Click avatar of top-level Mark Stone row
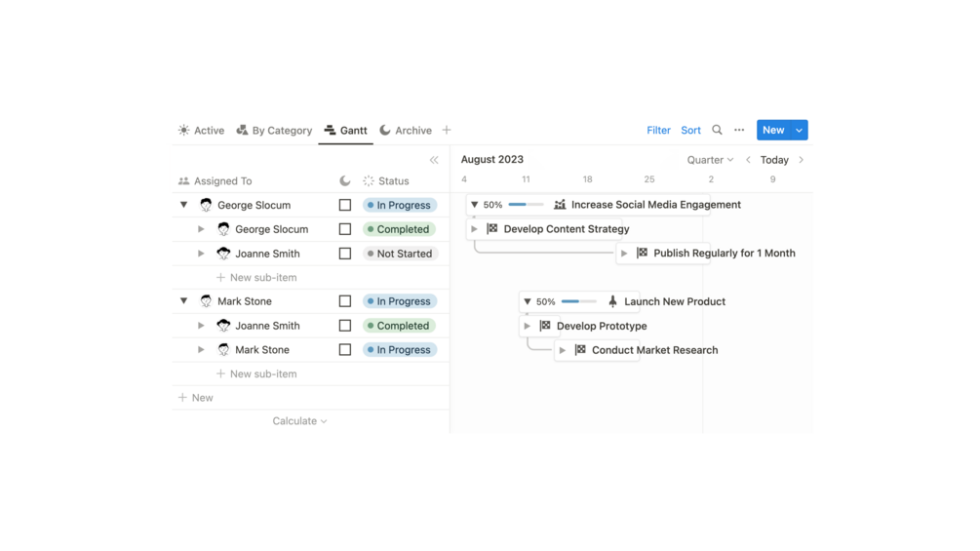The height and width of the screenshot is (551, 980). click(206, 301)
